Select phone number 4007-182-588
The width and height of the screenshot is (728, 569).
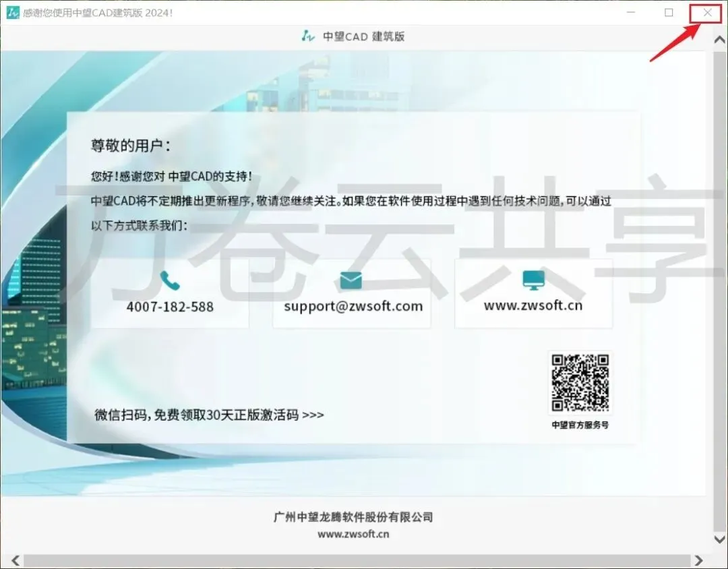point(170,307)
